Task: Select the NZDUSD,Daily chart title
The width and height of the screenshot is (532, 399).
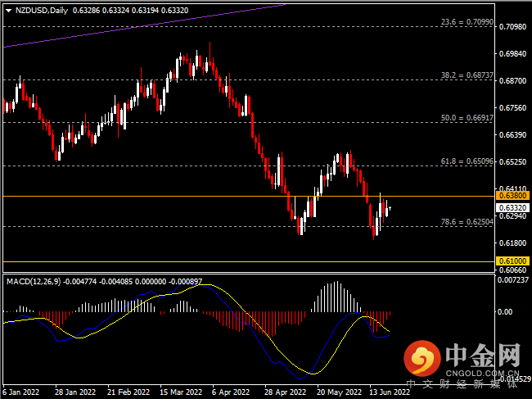Action: [42, 11]
